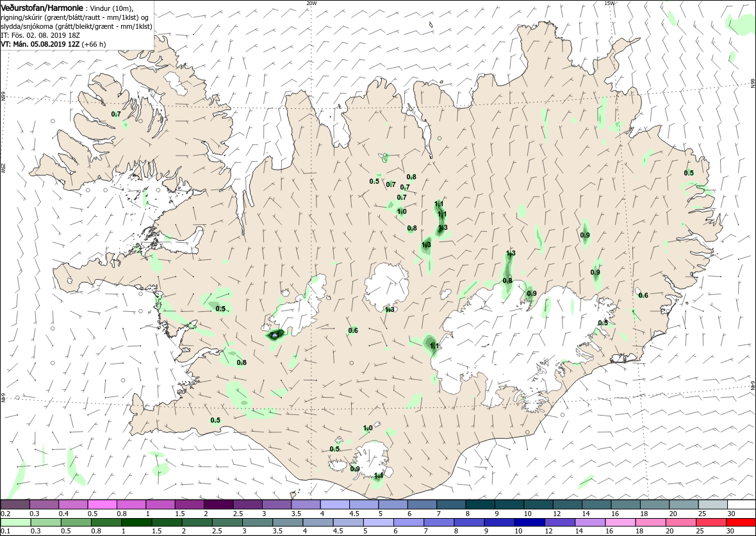Pick the violet purple swatch labeled 12
The height and width of the screenshot is (536, 756).
click(x=560, y=523)
